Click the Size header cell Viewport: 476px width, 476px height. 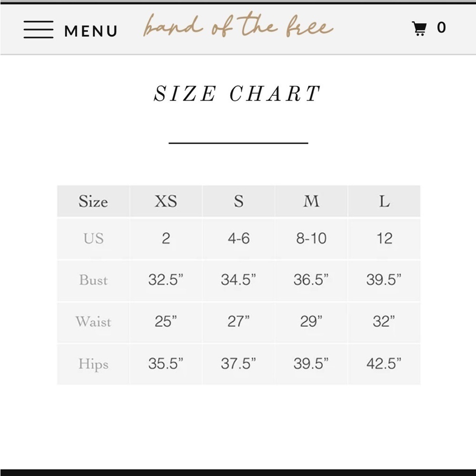pos(93,201)
